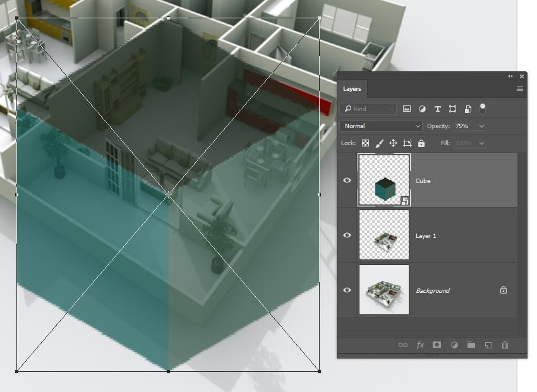The width and height of the screenshot is (537, 392).
Task: Click the Opacity label
Action: [438, 126]
